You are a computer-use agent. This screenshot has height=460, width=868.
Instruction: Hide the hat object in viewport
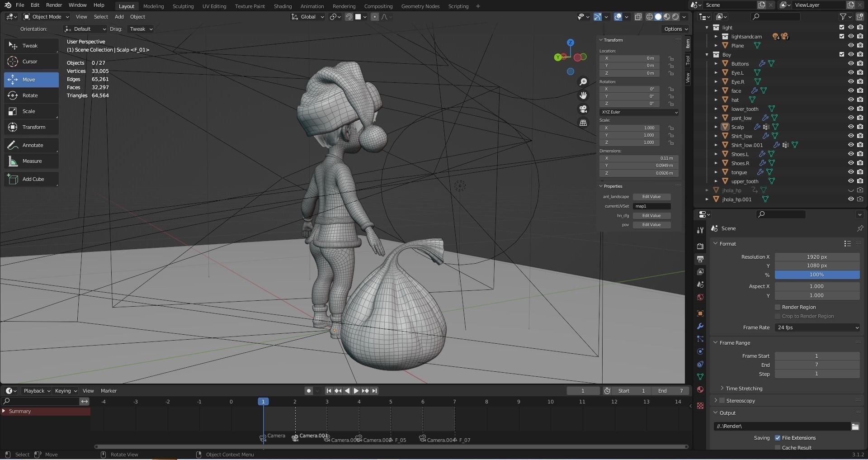click(x=850, y=100)
